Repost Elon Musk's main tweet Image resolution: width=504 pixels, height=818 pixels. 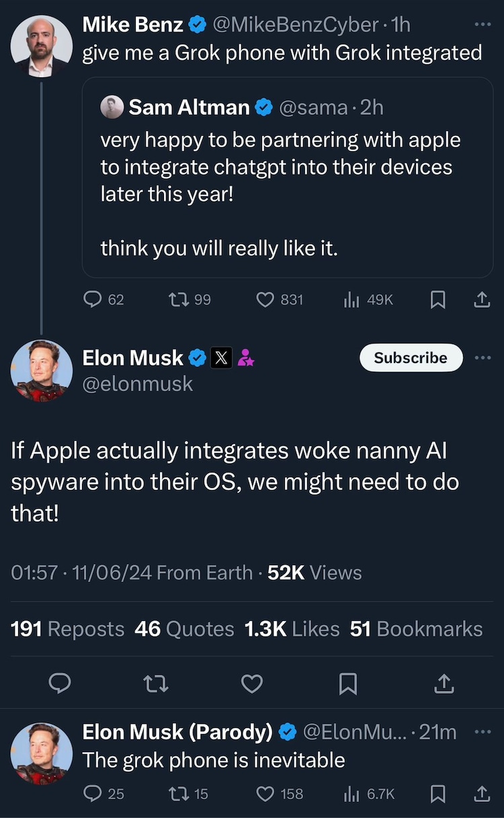(x=156, y=684)
